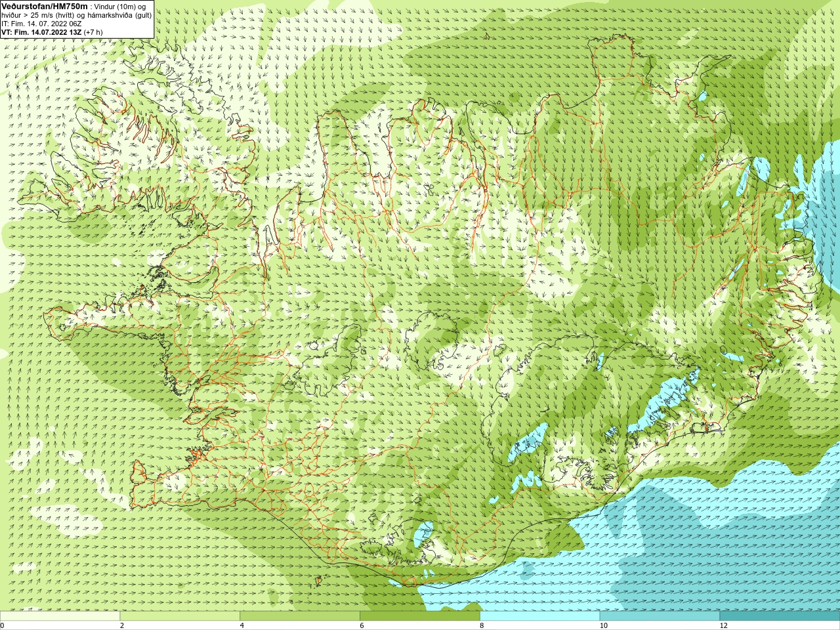Click the '8' legend scale label

click(x=482, y=626)
